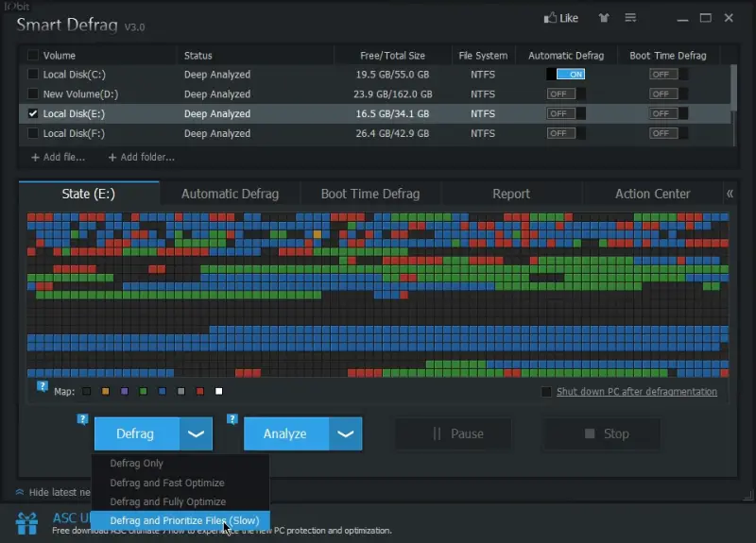
Task: Turn off Automatic Defrag for Local Disk(C:)
Action: [x=566, y=75]
